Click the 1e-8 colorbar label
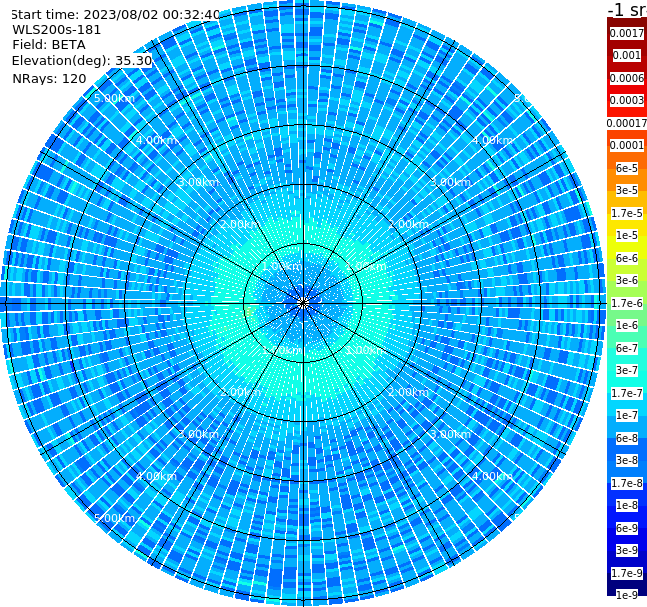Screen dimensions: 647x607 coord(627,505)
